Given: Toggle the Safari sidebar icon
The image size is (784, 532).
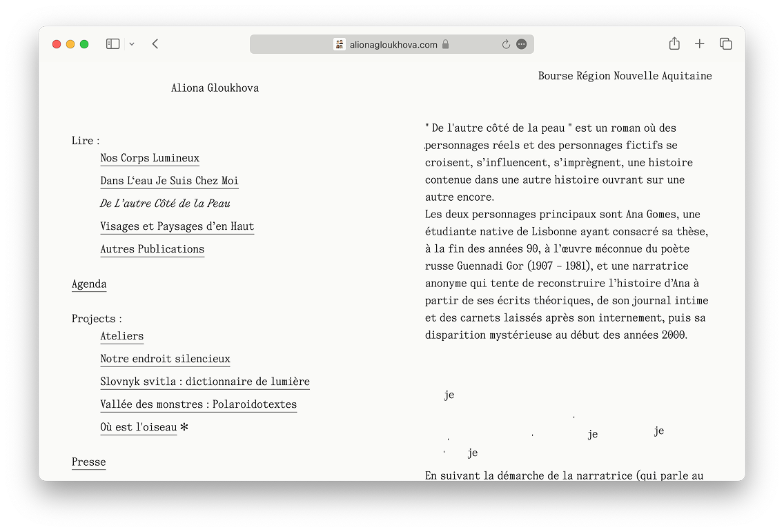Looking at the screenshot, I should coord(113,44).
